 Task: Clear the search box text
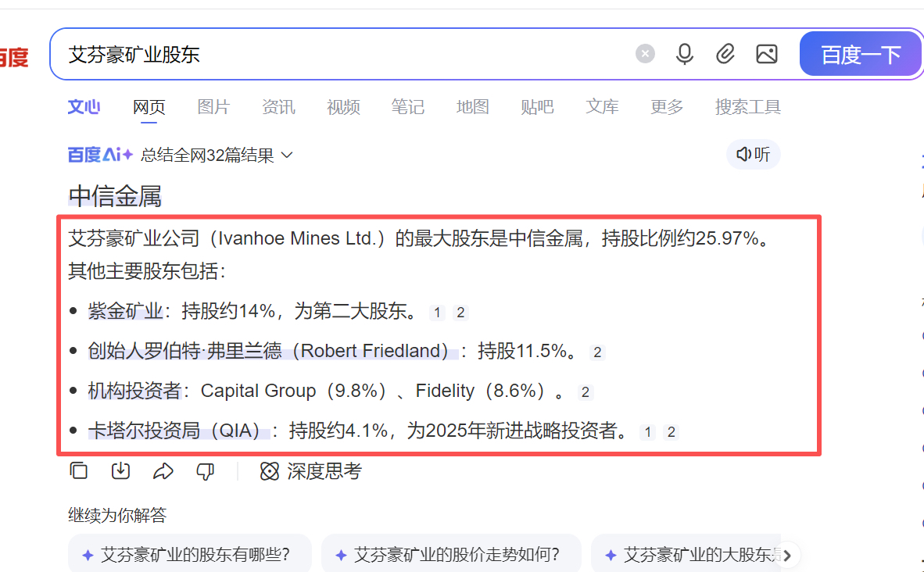pyautogui.click(x=645, y=54)
